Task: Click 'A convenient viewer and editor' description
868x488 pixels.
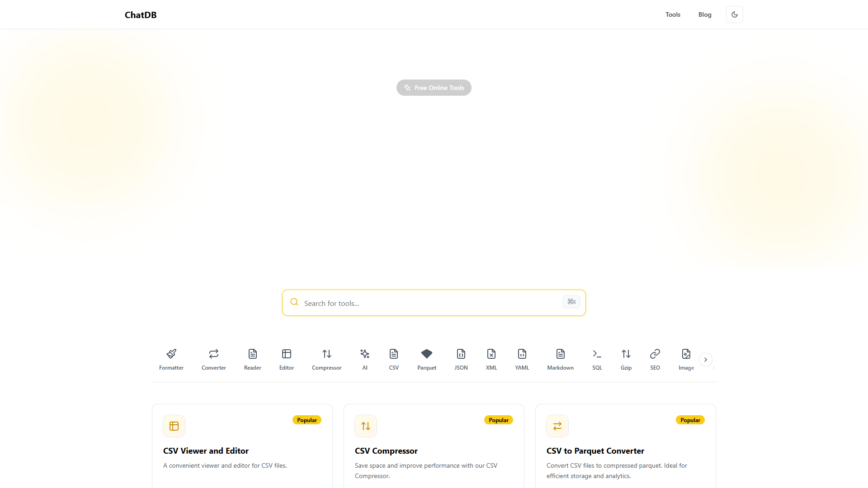Action: pos(225,465)
